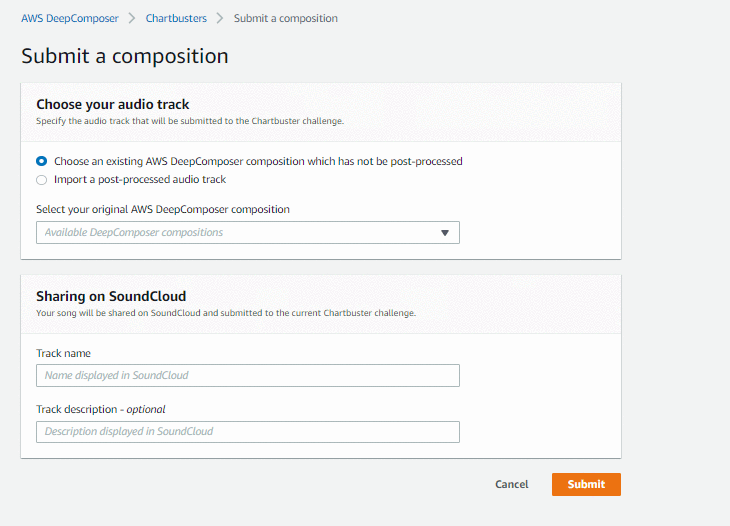Viewport: 730px width, 526px height.
Task: Click the 'Submit a composition' breadcrumb item
Action: pyautogui.click(x=286, y=18)
